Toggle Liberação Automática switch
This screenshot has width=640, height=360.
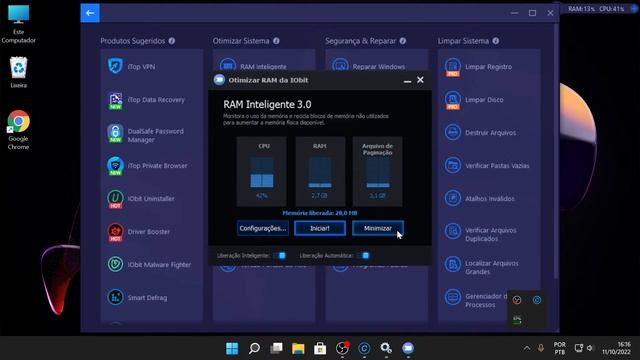[364, 256]
